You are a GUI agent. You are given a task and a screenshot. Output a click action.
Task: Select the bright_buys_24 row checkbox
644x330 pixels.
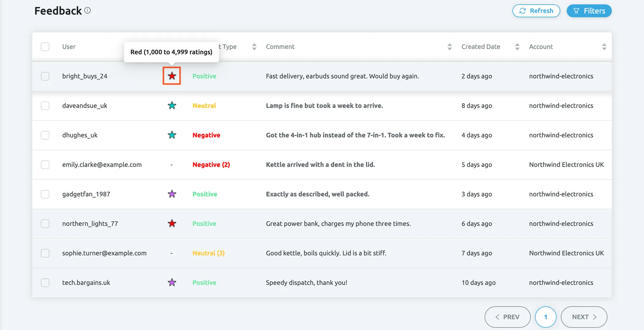coord(45,76)
